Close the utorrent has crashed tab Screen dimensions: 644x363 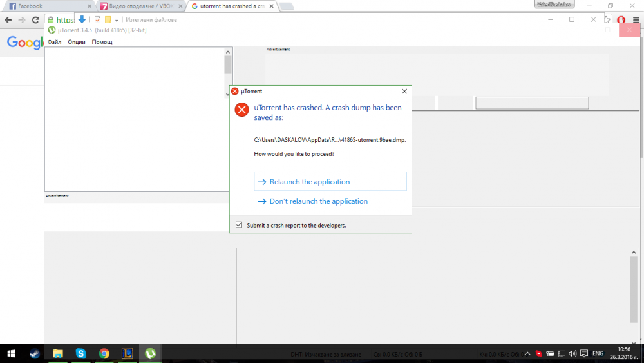(272, 6)
